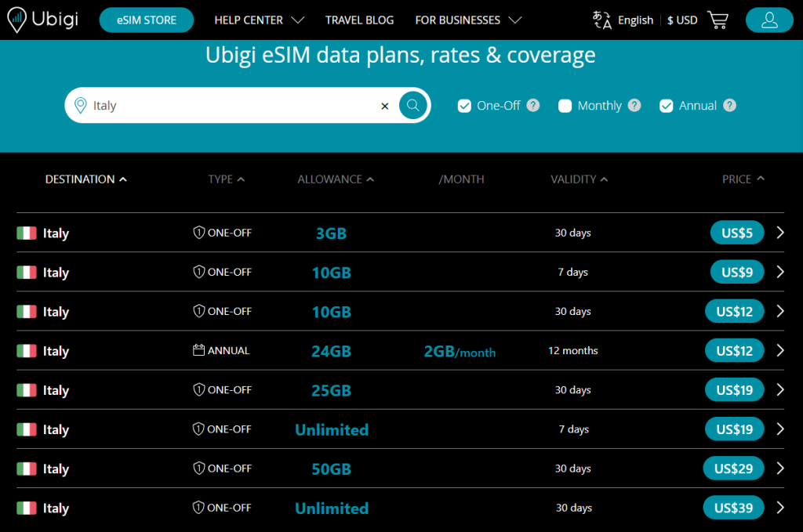Open the language translation icon

pyautogui.click(x=601, y=20)
